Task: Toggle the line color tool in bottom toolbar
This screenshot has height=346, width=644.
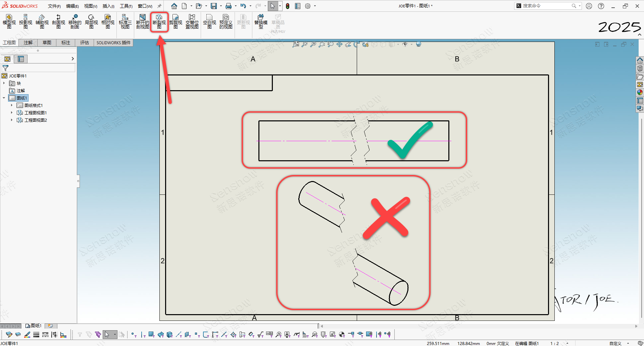Action: click(x=27, y=334)
